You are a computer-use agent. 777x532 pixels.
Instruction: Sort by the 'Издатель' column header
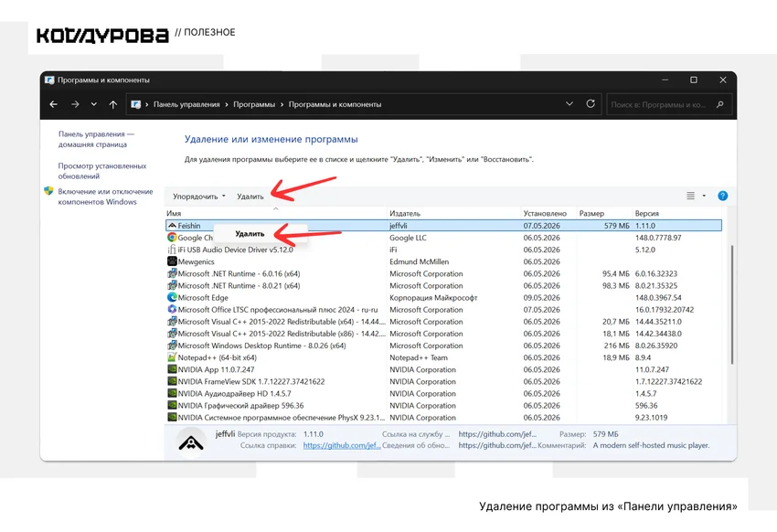coord(405,214)
